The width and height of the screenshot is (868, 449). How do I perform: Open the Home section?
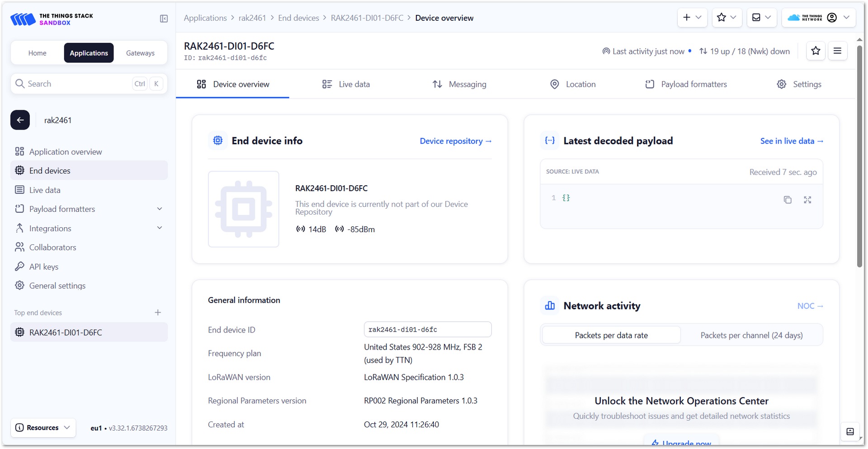37,53
